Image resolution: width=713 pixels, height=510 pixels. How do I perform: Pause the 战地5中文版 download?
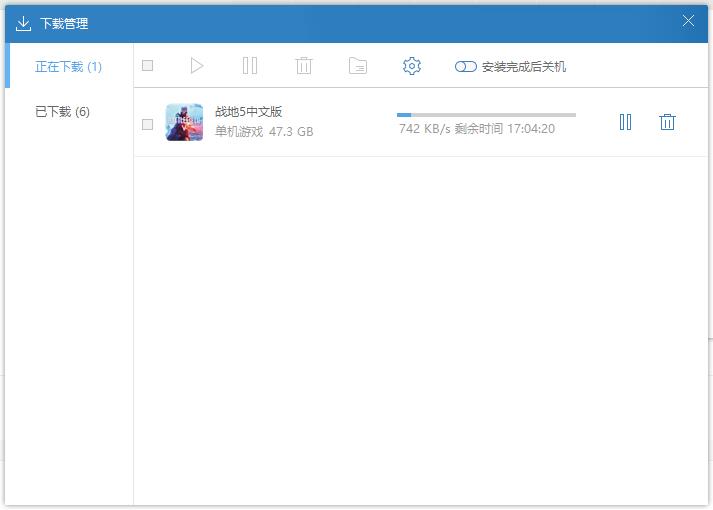pos(625,122)
